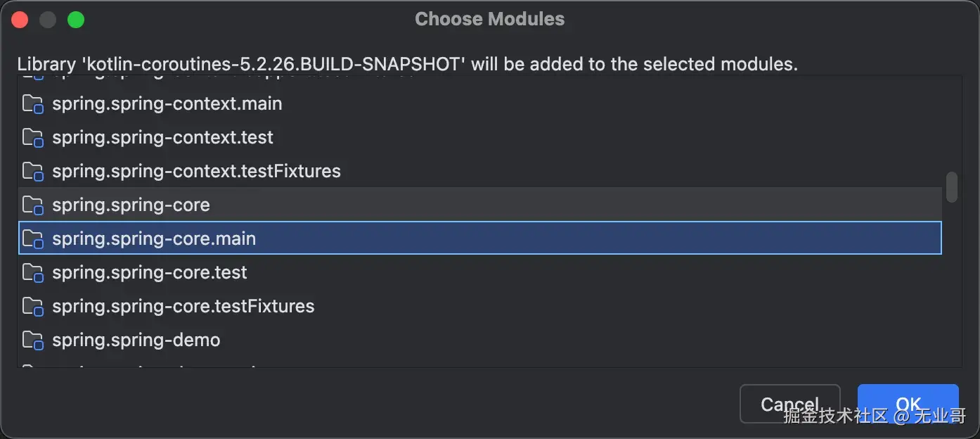This screenshot has height=439, width=980.
Task: Click module icon beside spring.spring-context.test
Action: pyautogui.click(x=33, y=138)
